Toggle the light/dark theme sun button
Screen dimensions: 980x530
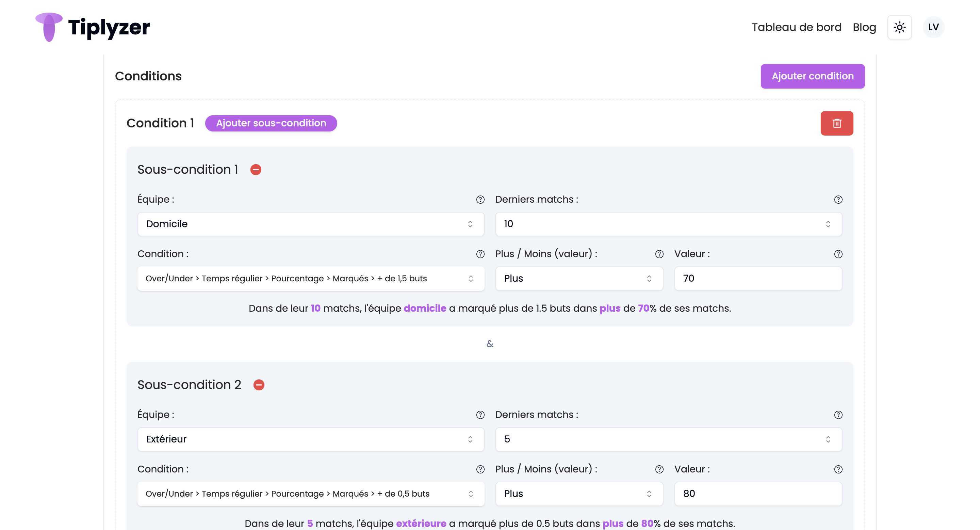(899, 27)
